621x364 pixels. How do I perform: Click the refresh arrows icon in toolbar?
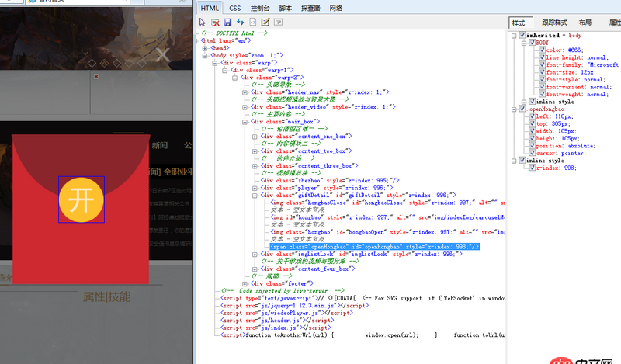click(x=241, y=22)
